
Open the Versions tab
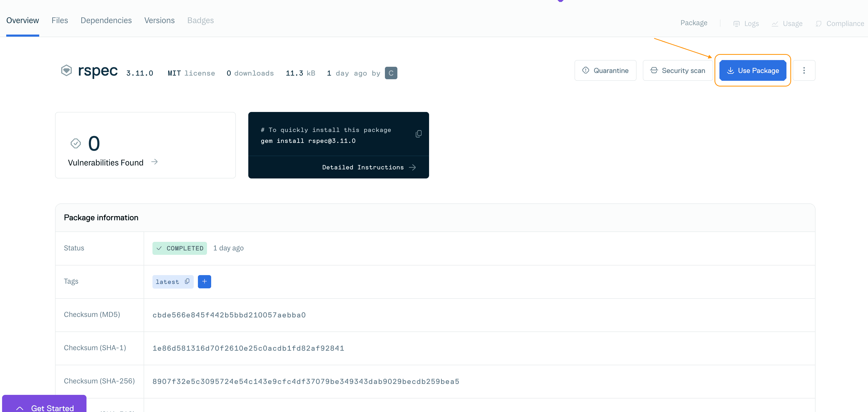[159, 20]
